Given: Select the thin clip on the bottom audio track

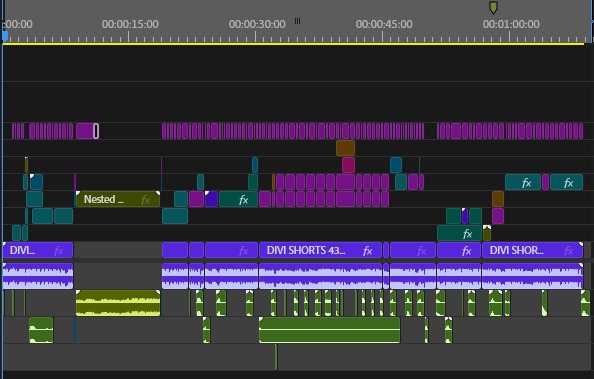Looking at the screenshot, I should click(x=276, y=357).
